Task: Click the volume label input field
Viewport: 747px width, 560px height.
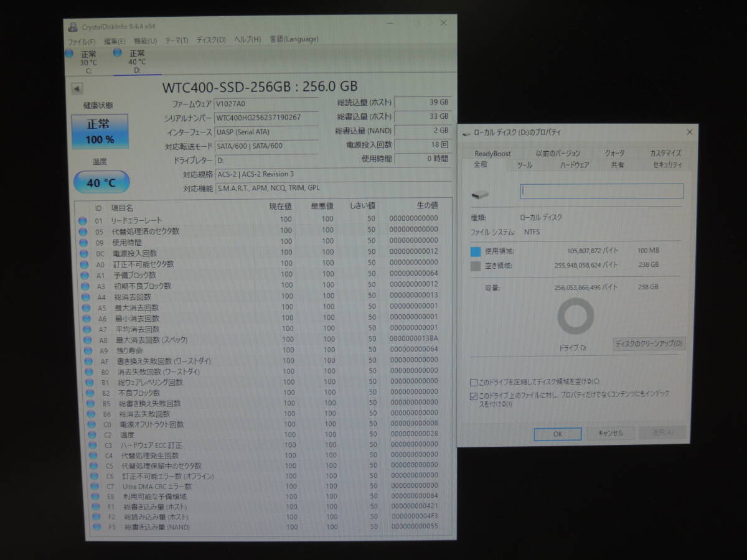Action: [x=602, y=192]
